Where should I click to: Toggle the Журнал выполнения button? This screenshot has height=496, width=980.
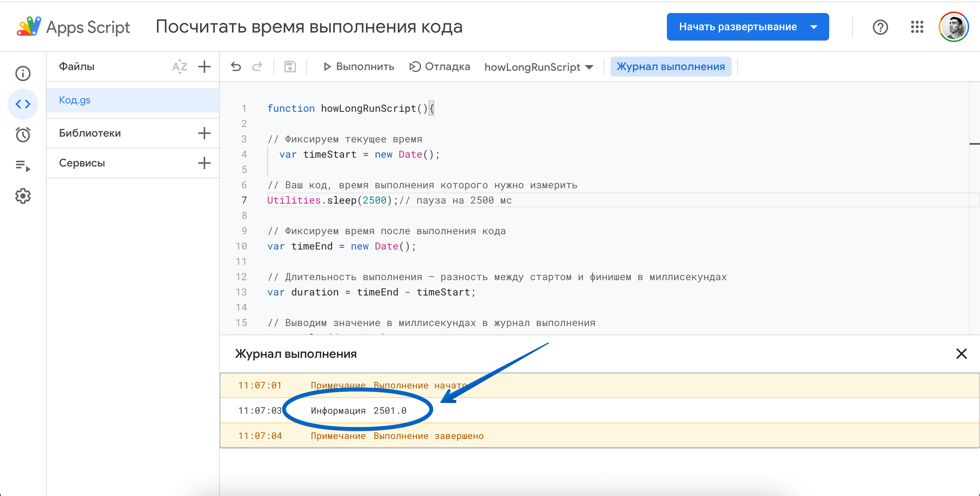(671, 67)
